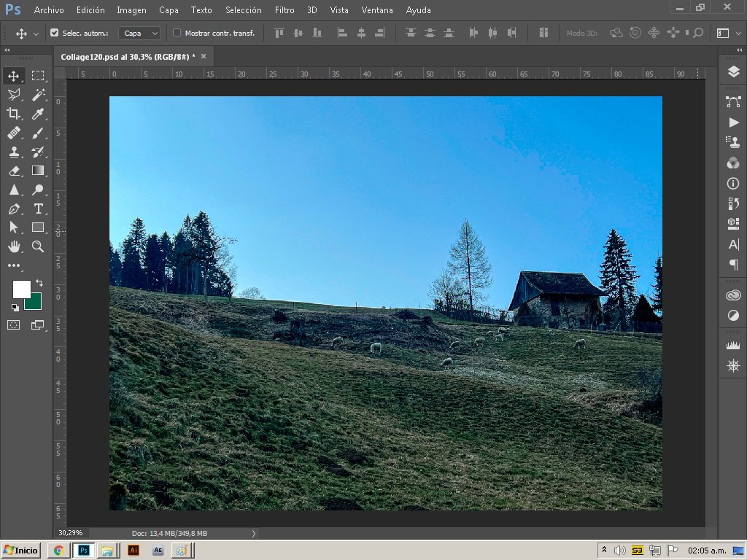Select the Horizontal Type tool

tap(38, 209)
